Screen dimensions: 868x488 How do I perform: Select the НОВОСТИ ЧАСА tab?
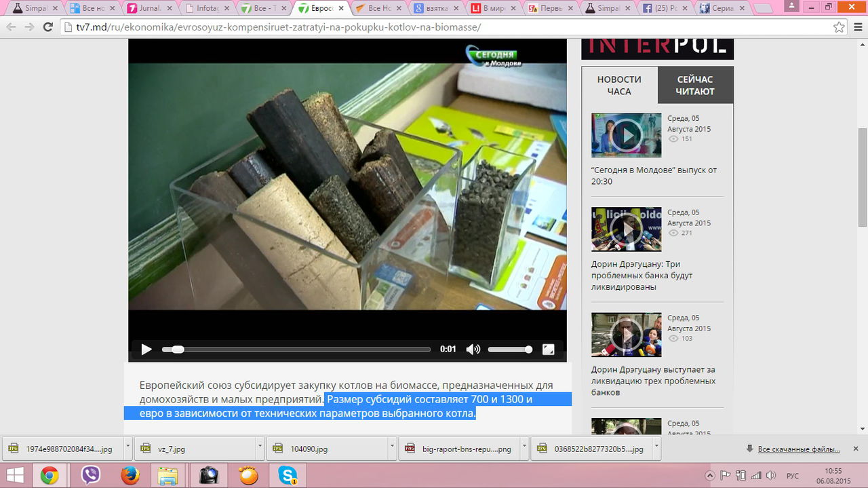(619, 86)
